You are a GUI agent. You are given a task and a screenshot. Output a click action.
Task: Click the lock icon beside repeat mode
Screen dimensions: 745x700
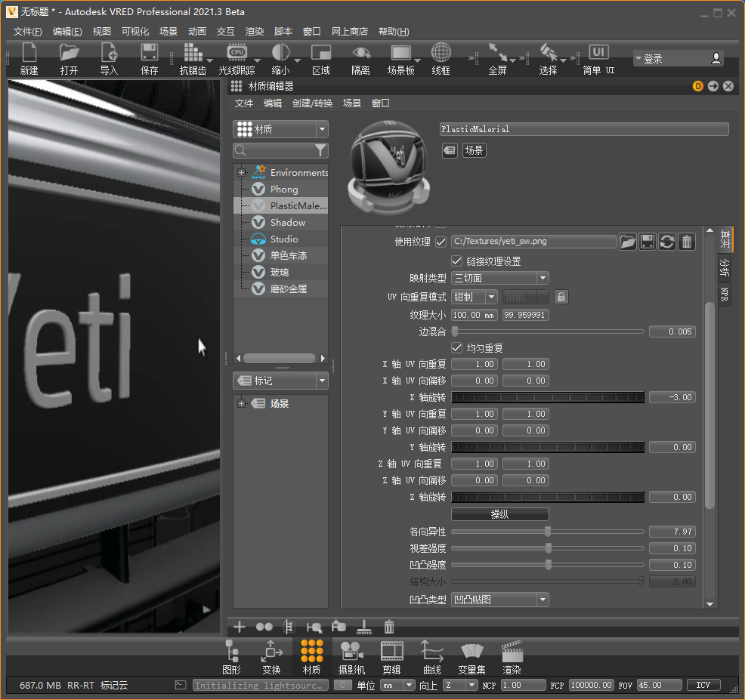tap(561, 297)
